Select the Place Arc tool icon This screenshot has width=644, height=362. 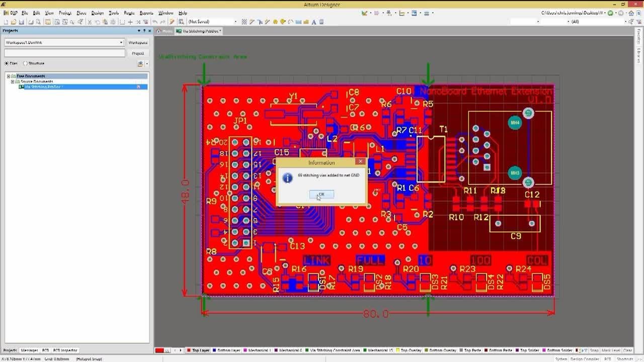coord(291,22)
